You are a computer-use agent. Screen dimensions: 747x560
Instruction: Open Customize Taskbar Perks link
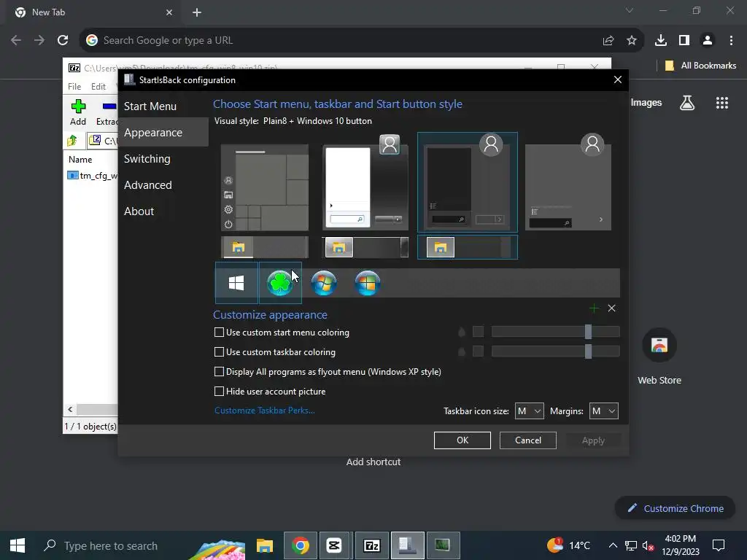[x=264, y=411]
